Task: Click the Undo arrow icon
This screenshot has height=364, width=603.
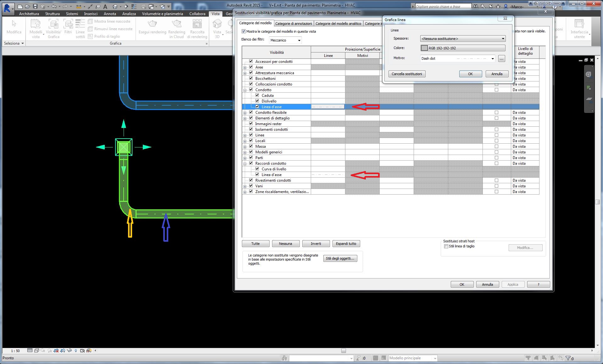Action: tap(54, 7)
